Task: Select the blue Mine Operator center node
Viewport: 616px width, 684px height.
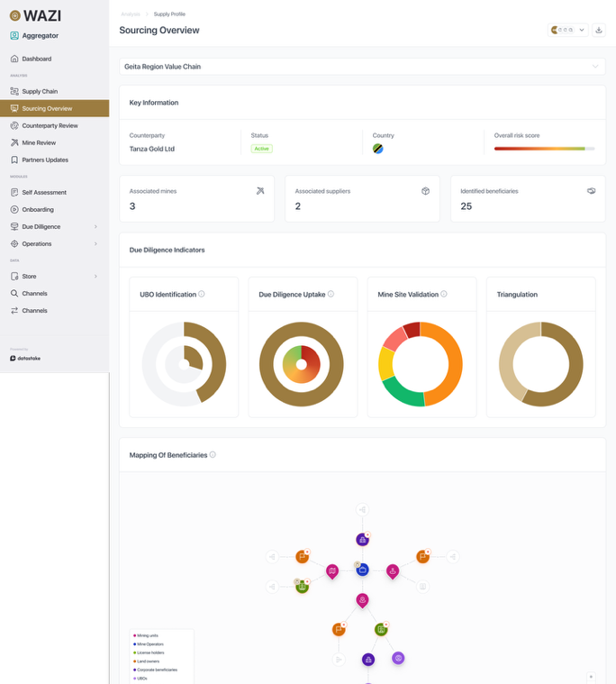Action: tap(362, 570)
